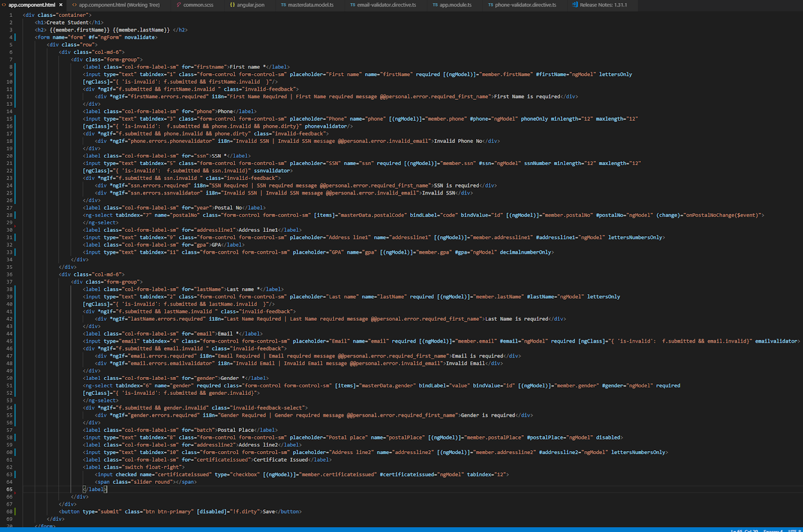Click the green change marker beside line 68
This screenshot has height=532, width=803.
click(x=15, y=511)
